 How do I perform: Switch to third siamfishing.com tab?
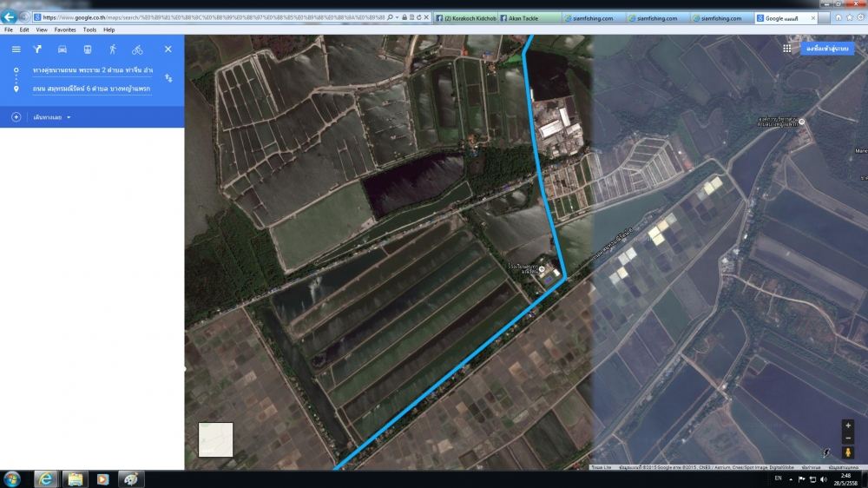[721, 18]
